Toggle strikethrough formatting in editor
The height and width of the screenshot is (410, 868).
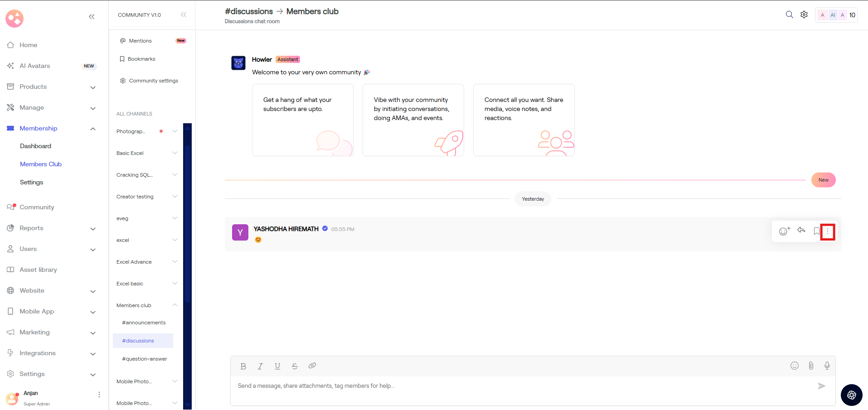tap(295, 366)
